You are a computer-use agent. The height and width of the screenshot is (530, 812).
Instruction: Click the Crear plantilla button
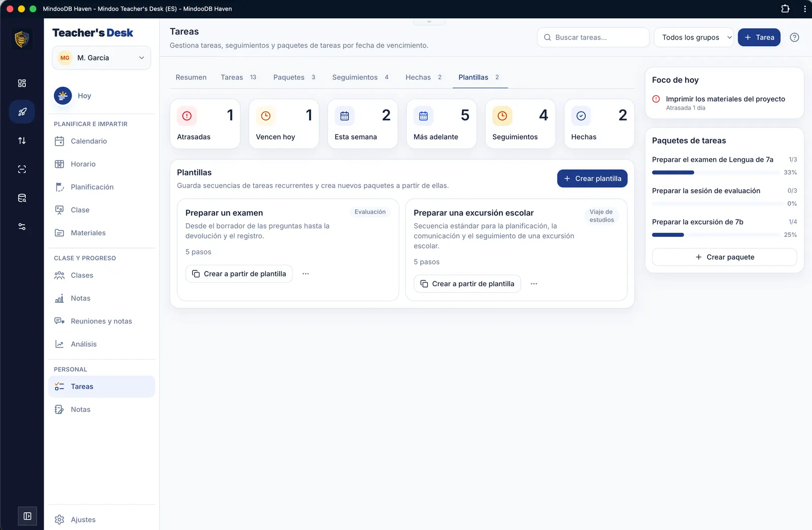click(x=592, y=179)
